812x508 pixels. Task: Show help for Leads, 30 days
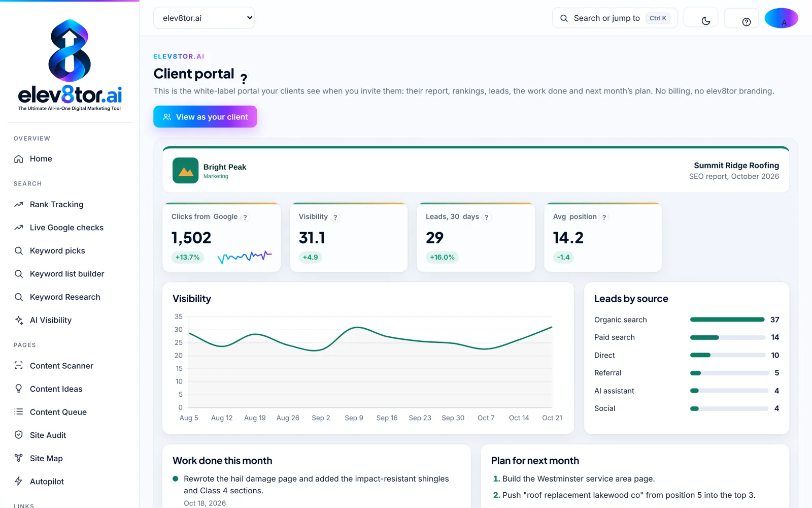point(486,217)
